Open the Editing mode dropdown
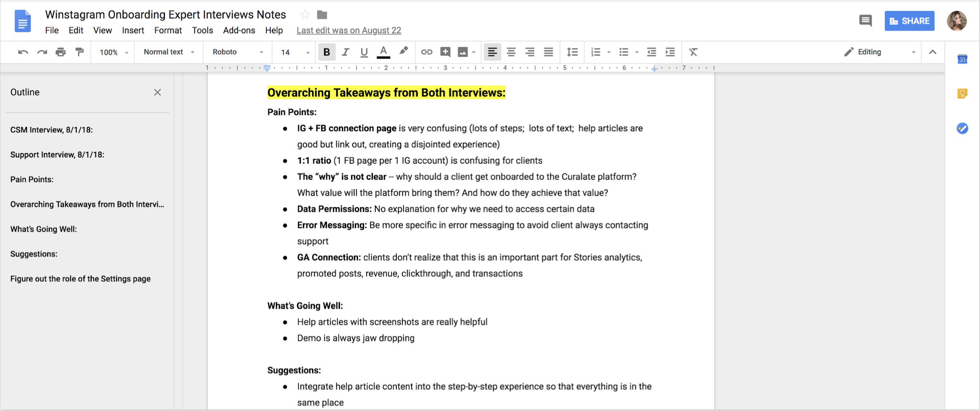Screen dimensions: 980x411 coord(880,52)
